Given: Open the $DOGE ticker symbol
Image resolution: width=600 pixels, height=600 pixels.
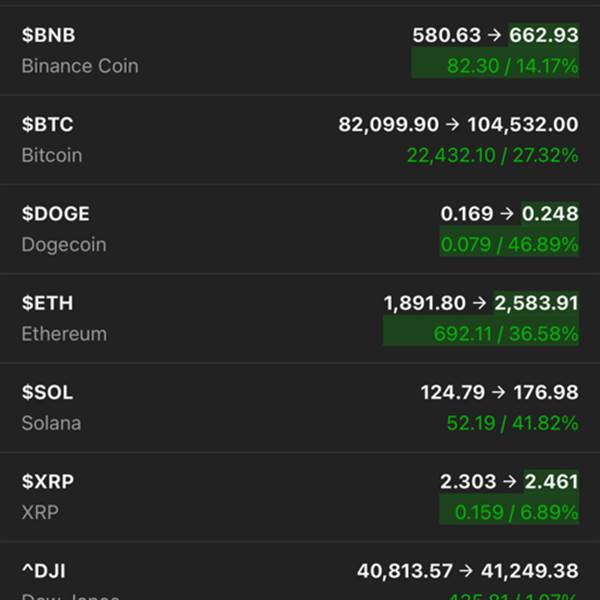Looking at the screenshot, I should (x=55, y=214).
